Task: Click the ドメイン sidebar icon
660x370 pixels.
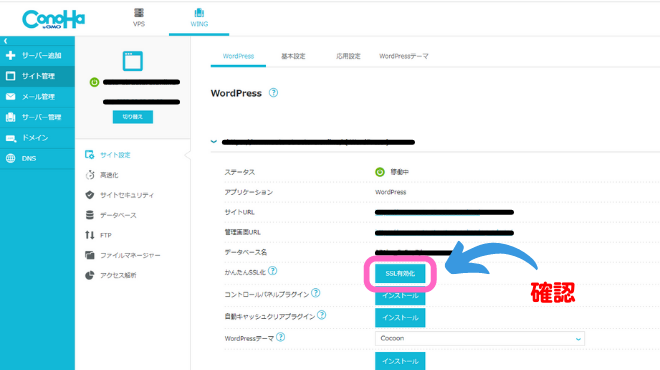Action: 11,138
